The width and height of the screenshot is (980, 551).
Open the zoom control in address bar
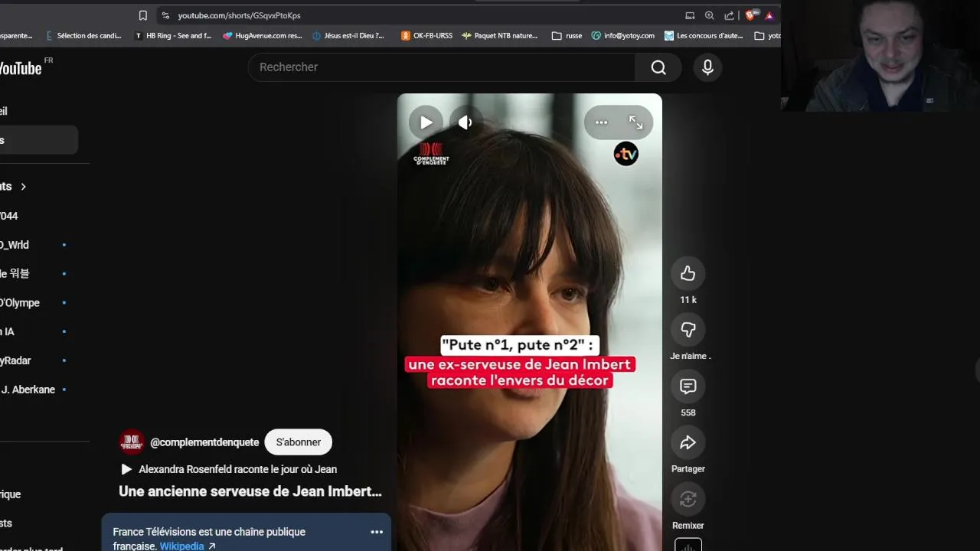pyautogui.click(x=709, y=15)
